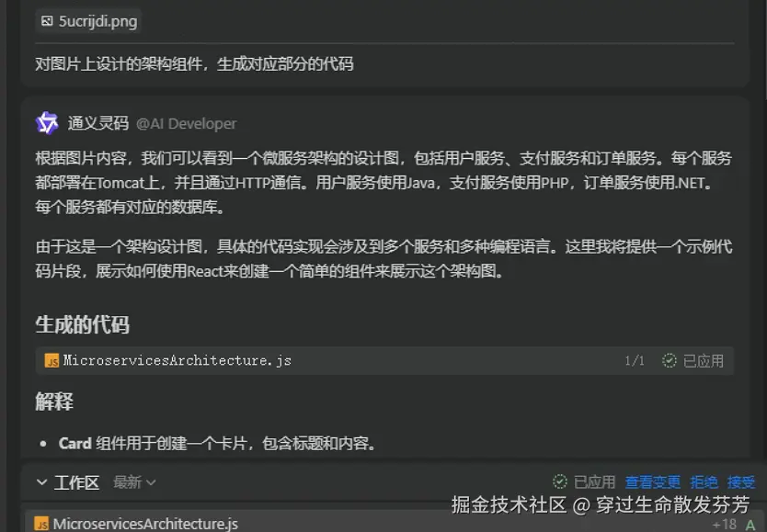Click JS icon in workspace file row
The width and height of the screenshot is (767, 532).
point(41,524)
